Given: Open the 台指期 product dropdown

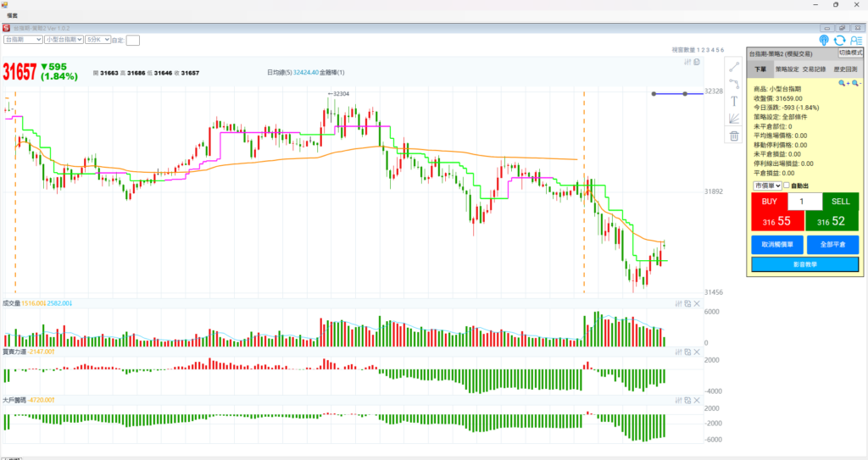Looking at the screenshot, I should (x=23, y=39).
